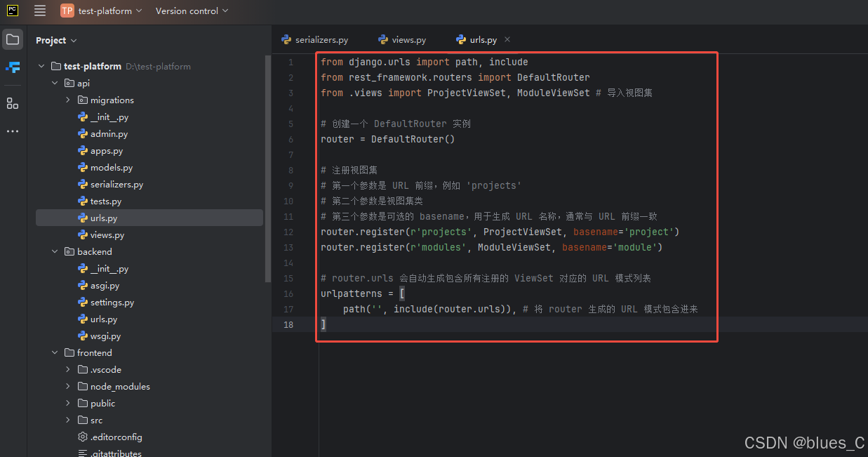Expand the migrations folder
The height and width of the screenshot is (457, 868).
click(68, 100)
